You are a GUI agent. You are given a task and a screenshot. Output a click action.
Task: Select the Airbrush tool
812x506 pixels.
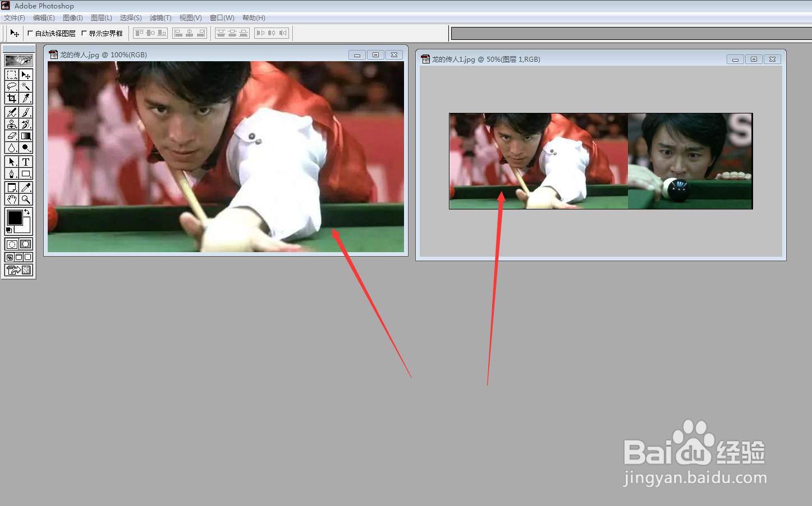point(11,112)
